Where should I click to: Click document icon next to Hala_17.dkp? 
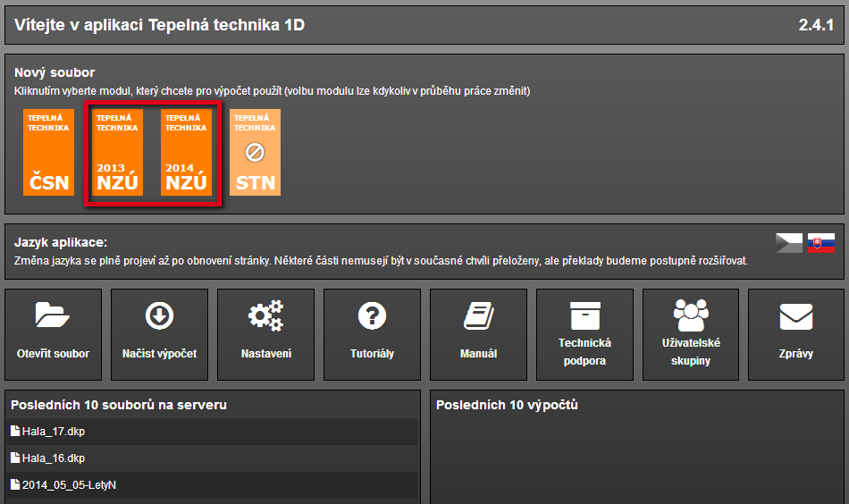click(15, 431)
